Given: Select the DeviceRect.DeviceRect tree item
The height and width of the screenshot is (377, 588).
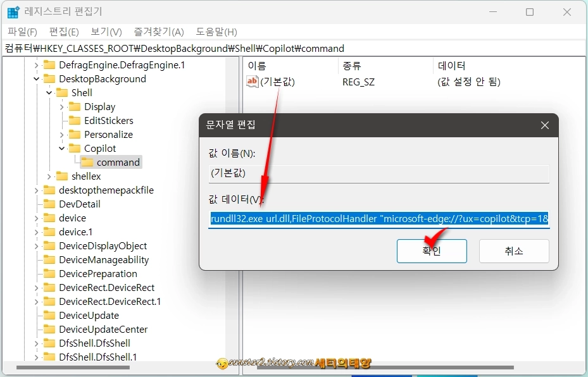Looking at the screenshot, I should click(x=106, y=288).
